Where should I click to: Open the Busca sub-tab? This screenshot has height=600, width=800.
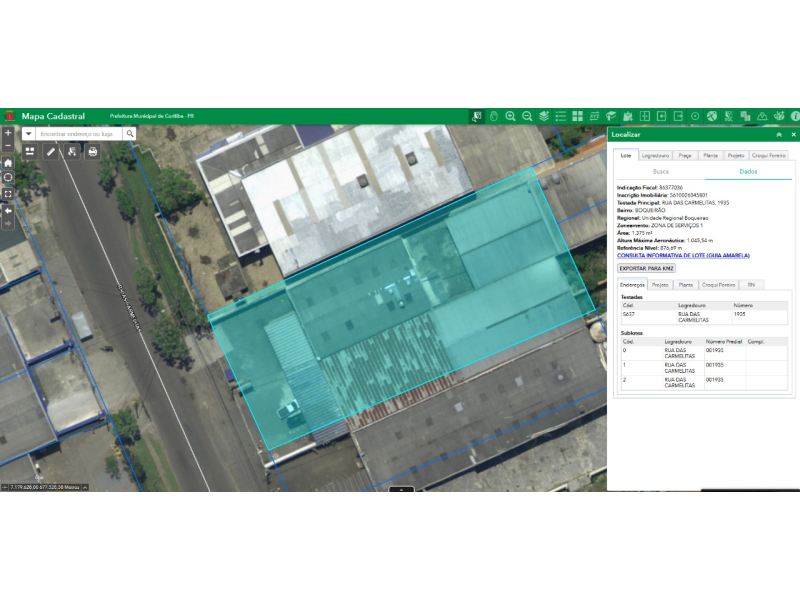[x=661, y=172]
